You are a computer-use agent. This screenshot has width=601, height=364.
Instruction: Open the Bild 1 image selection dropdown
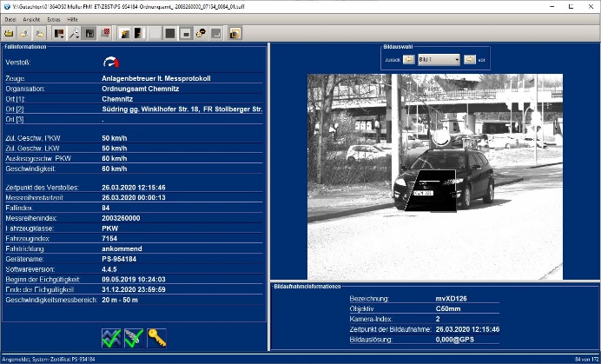click(x=439, y=59)
